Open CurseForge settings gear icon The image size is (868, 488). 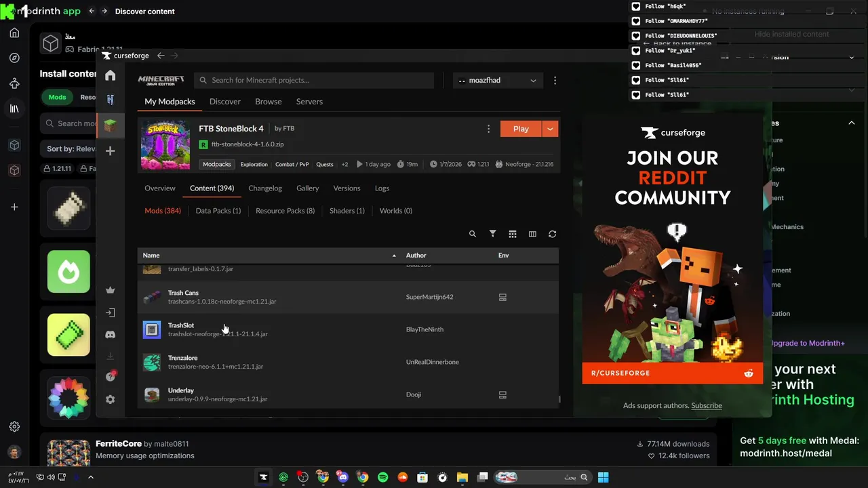(x=111, y=399)
